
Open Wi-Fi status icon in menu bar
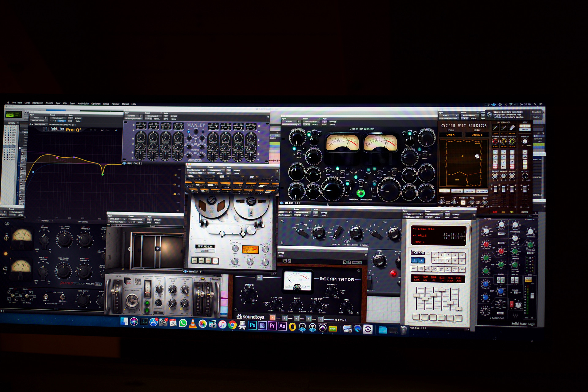511,105
